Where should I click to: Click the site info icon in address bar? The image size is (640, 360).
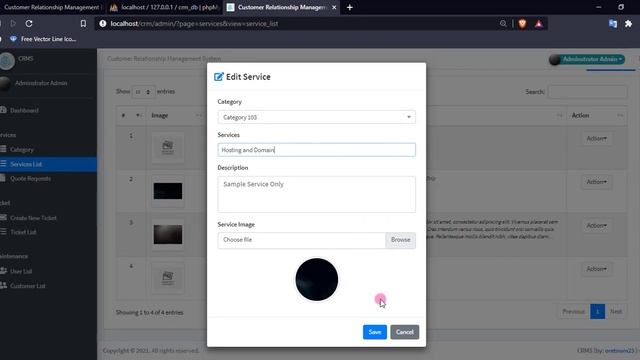pos(103,24)
